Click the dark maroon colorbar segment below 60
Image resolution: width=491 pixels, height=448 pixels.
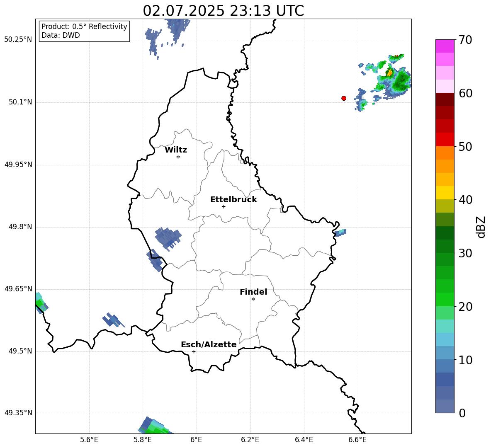pos(445,99)
